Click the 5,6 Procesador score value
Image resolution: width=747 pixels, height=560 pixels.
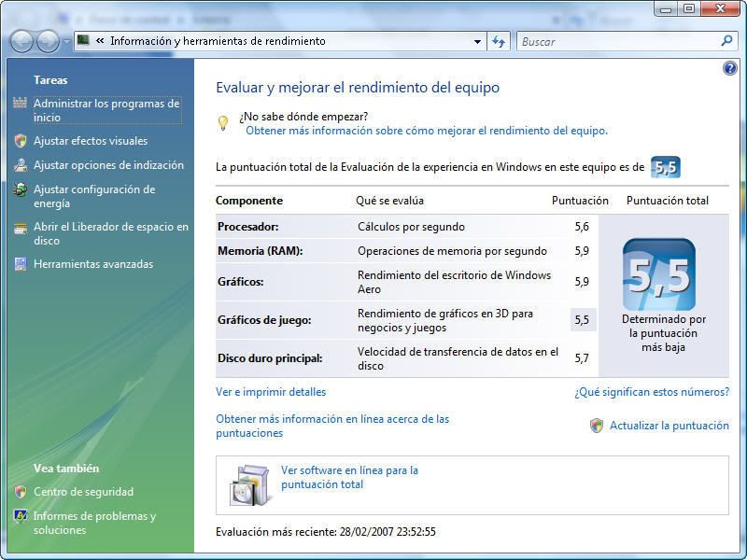point(582,227)
